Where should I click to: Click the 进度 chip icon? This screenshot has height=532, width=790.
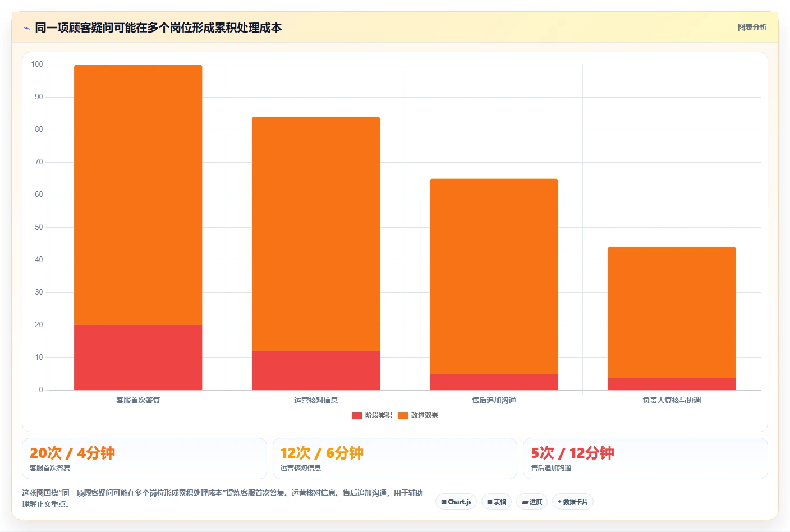[525, 502]
